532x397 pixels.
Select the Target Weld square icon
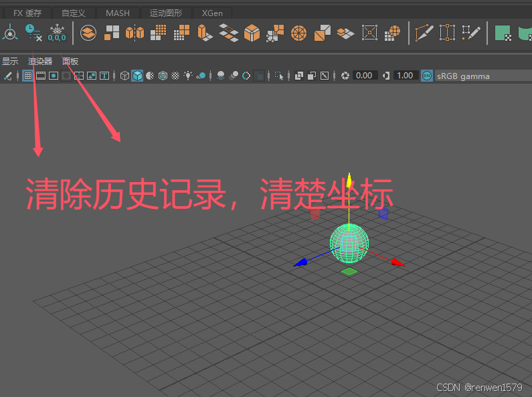coord(369,33)
